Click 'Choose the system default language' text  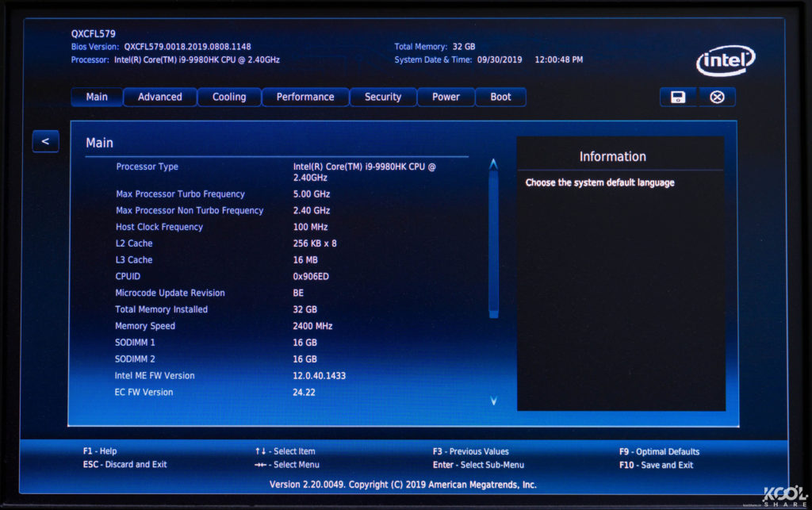[x=599, y=182]
